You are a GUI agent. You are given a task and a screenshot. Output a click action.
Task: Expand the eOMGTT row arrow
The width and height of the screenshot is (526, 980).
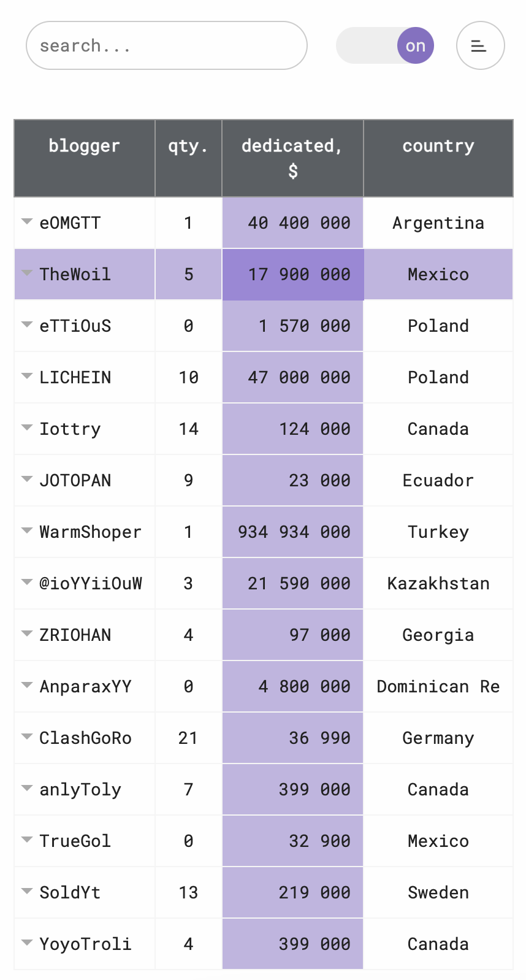(x=26, y=221)
